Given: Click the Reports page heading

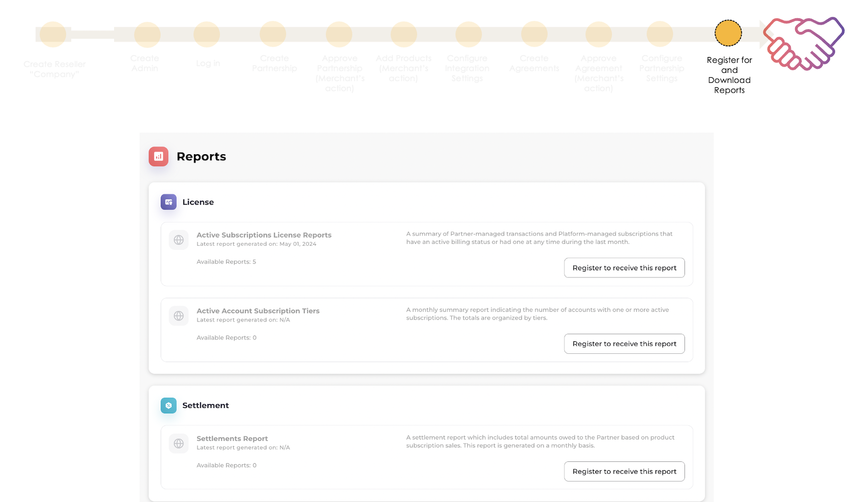Looking at the screenshot, I should point(201,157).
